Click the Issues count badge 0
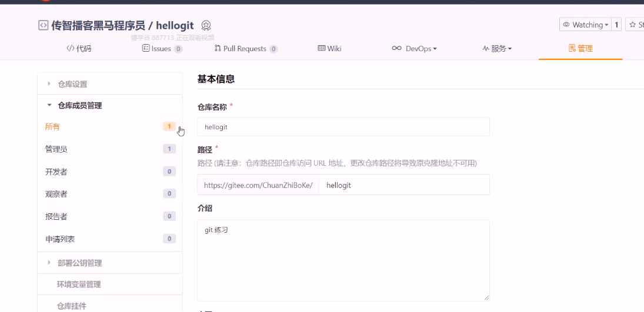 178,49
